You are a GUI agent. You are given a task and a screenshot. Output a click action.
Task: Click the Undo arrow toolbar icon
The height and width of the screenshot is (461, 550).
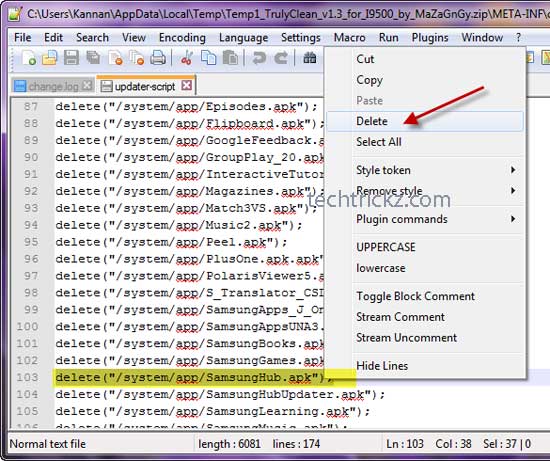coord(259,58)
